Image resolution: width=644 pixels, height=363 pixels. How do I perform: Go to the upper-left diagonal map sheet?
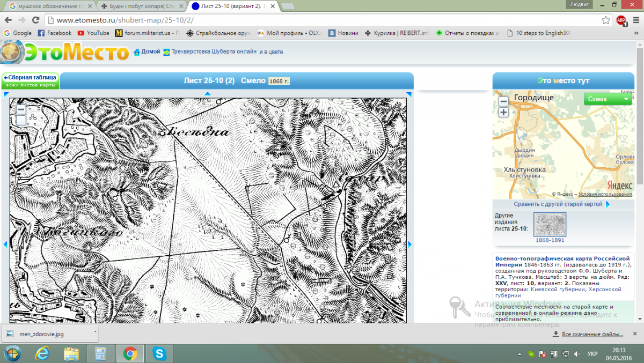coord(6,95)
